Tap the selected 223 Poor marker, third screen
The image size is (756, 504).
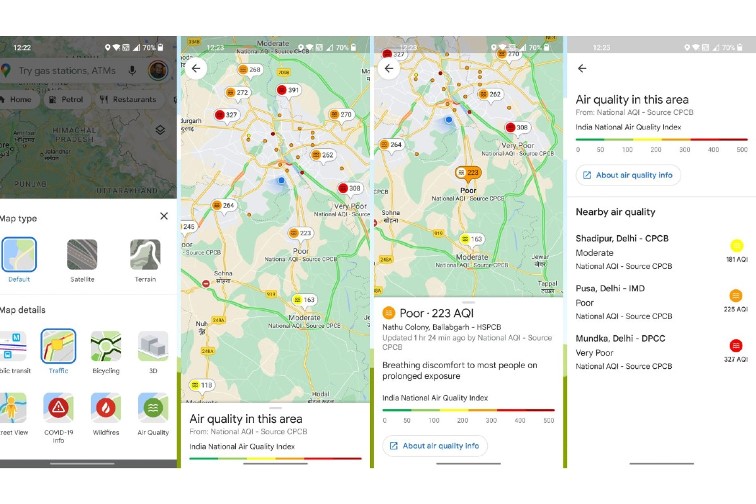pos(468,173)
